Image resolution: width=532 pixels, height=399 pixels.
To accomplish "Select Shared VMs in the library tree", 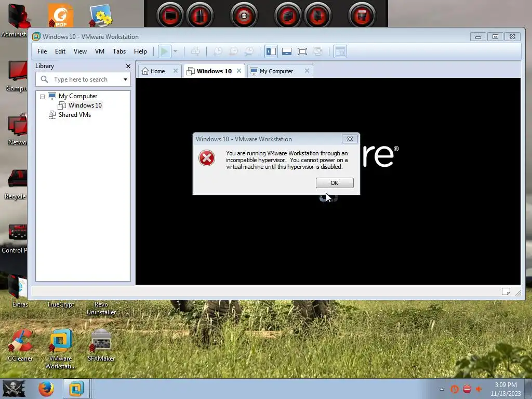I will click(x=75, y=115).
